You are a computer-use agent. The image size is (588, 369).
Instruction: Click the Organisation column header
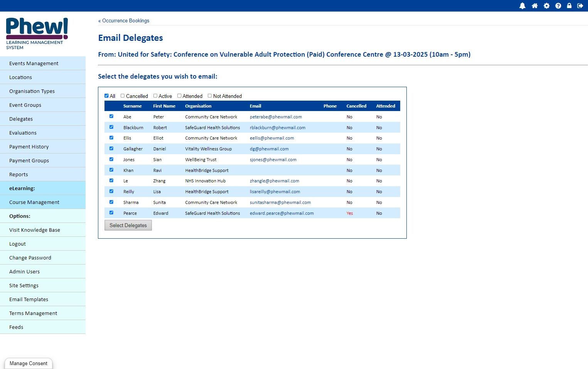(x=198, y=106)
